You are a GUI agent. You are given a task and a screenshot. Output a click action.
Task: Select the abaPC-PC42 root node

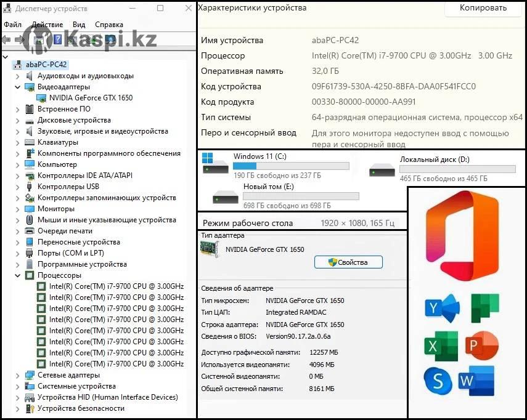pyautogui.click(x=46, y=65)
